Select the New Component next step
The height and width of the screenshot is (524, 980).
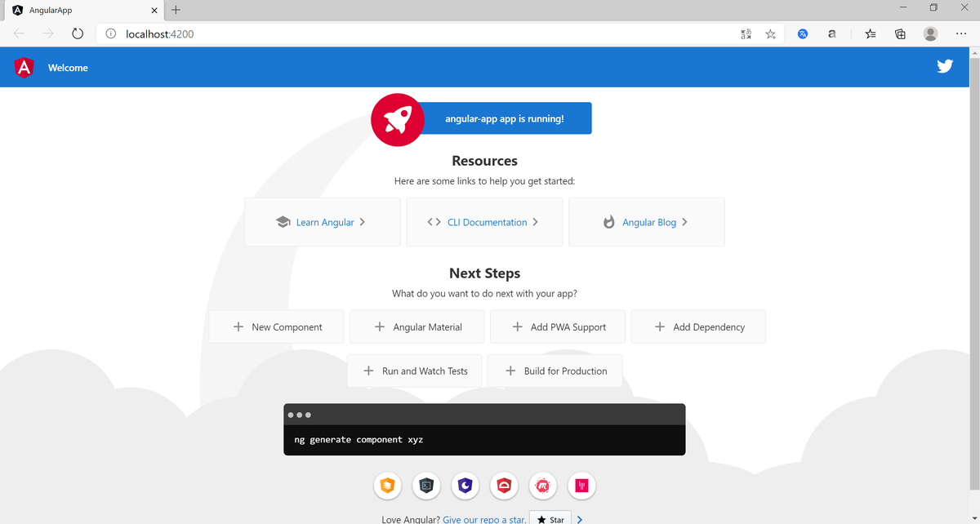[x=276, y=326]
